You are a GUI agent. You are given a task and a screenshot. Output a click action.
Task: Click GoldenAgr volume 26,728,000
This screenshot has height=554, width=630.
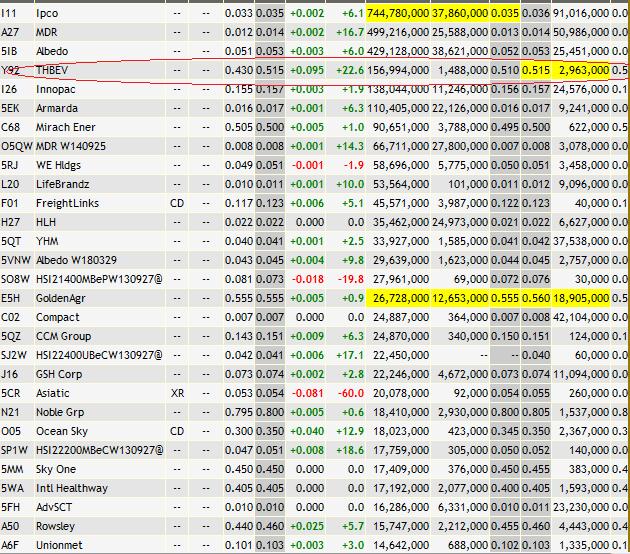pos(401,298)
